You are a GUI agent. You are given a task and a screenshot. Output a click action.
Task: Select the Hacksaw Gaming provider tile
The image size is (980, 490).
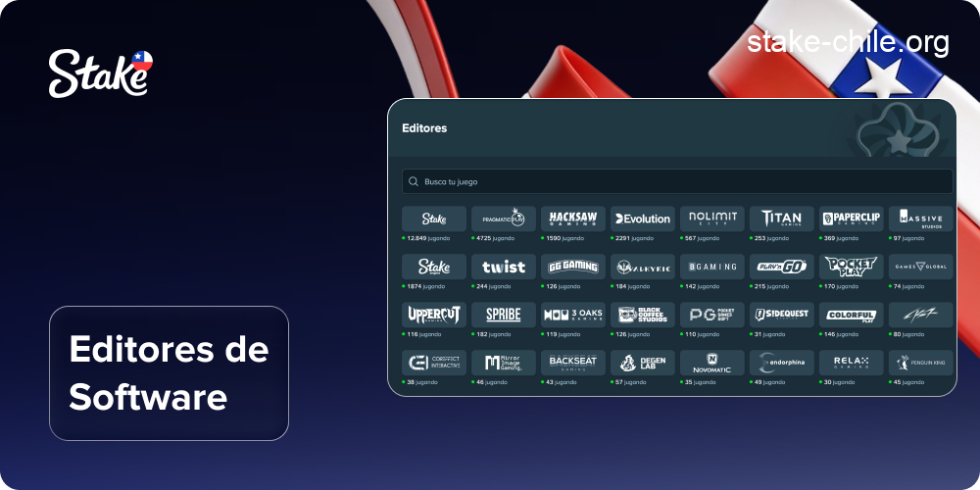pos(573,219)
